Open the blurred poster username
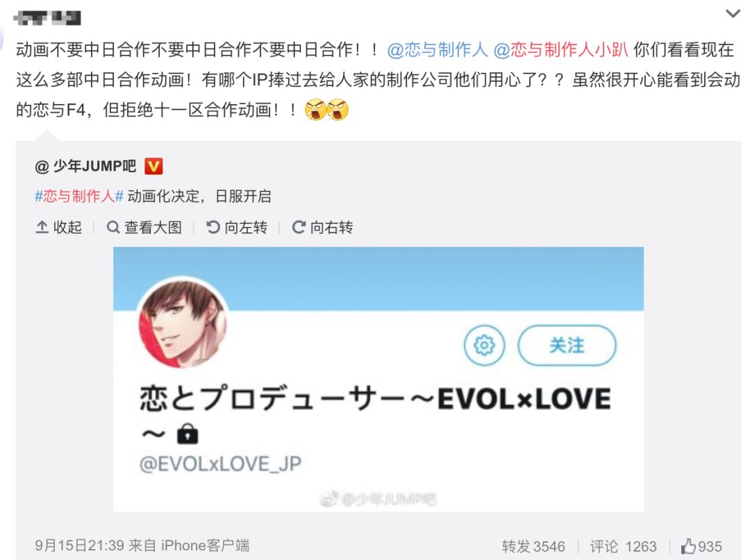Image resolution: width=750 pixels, height=560 pixels. (x=47, y=18)
